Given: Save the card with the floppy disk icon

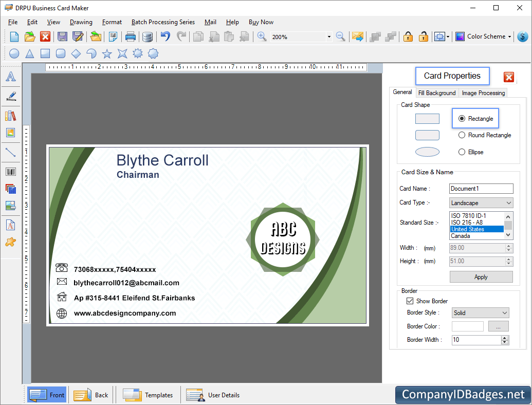Looking at the screenshot, I should click(62, 36).
